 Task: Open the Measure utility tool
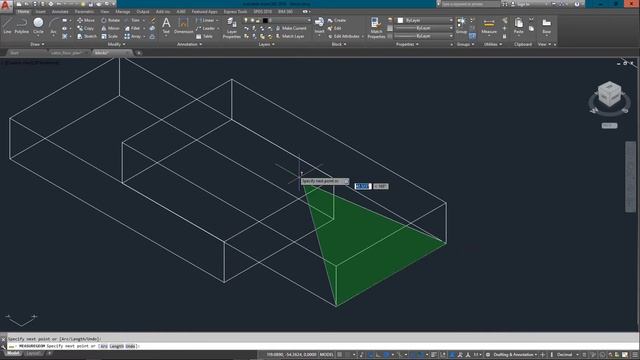coord(489,26)
